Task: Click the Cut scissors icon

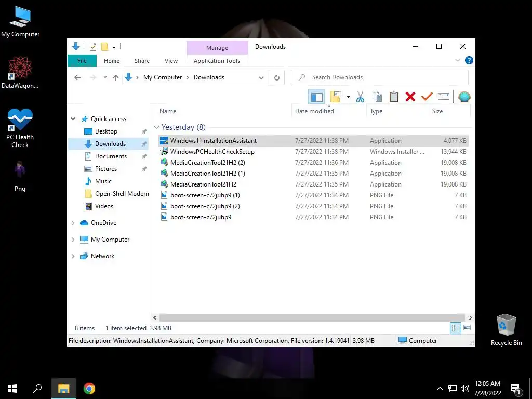Action: (x=360, y=97)
